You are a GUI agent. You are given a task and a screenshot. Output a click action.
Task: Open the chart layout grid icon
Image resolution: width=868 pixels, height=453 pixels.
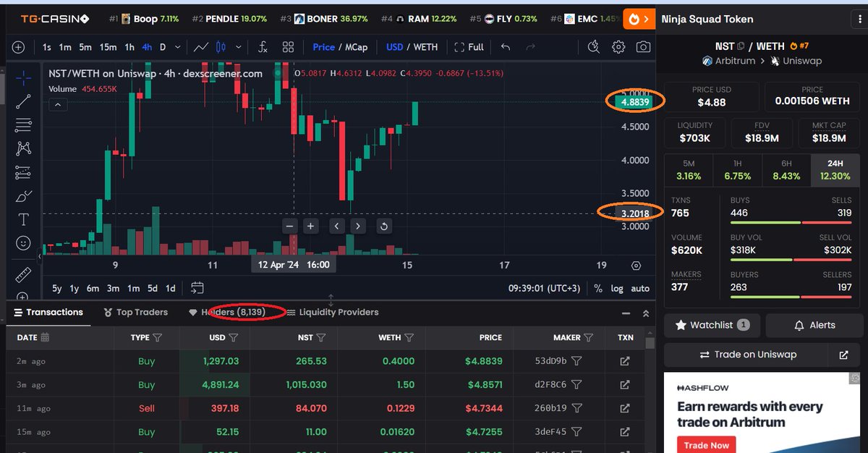tap(288, 47)
